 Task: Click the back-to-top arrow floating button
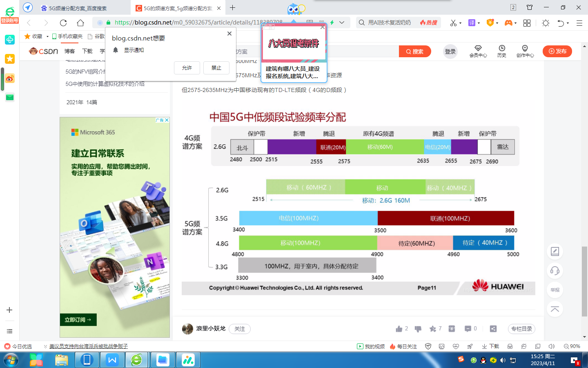point(555,309)
